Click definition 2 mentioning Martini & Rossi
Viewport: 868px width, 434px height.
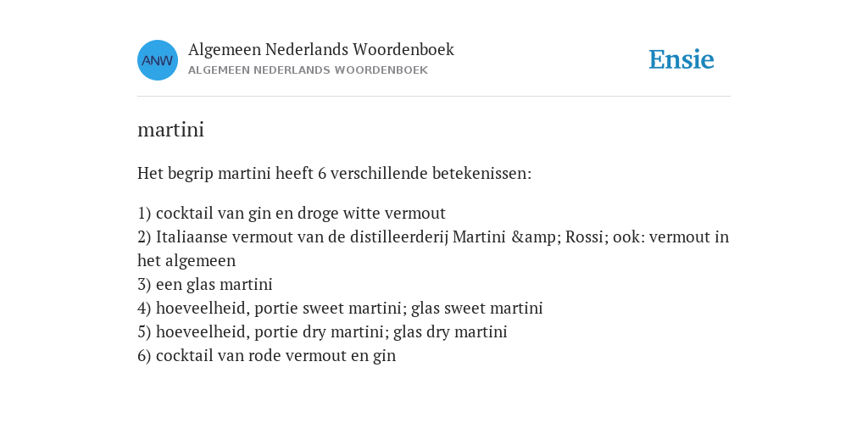pyautogui.click(x=433, y=237)
